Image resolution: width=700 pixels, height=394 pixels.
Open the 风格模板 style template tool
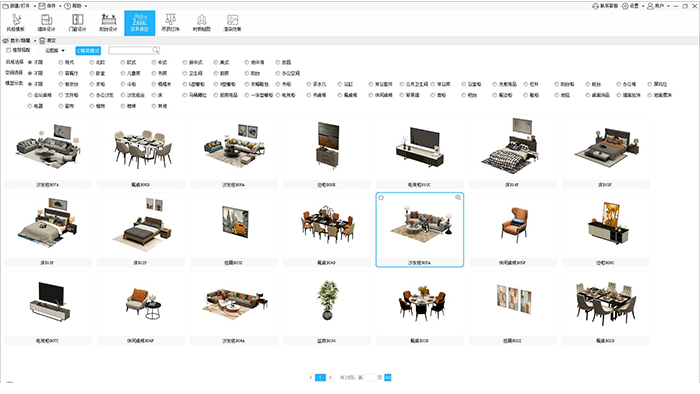pyautogui.click(x=16, y=22)
